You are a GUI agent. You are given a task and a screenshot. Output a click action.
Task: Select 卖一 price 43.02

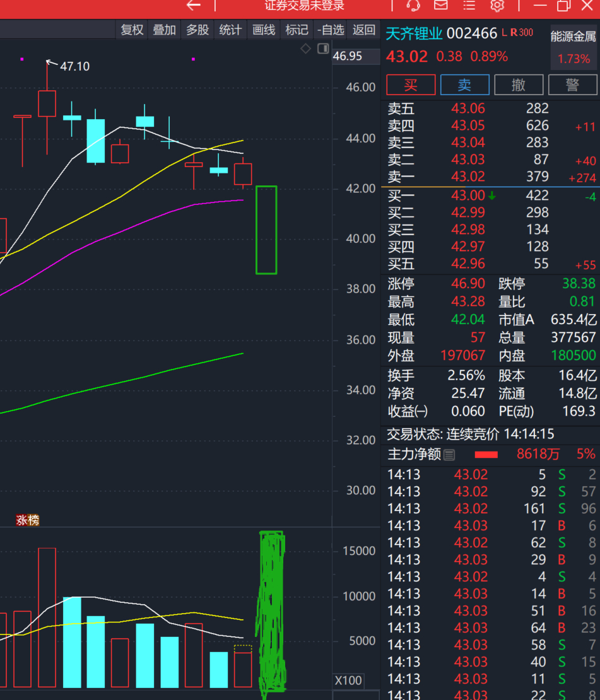(x=468, y=177)
